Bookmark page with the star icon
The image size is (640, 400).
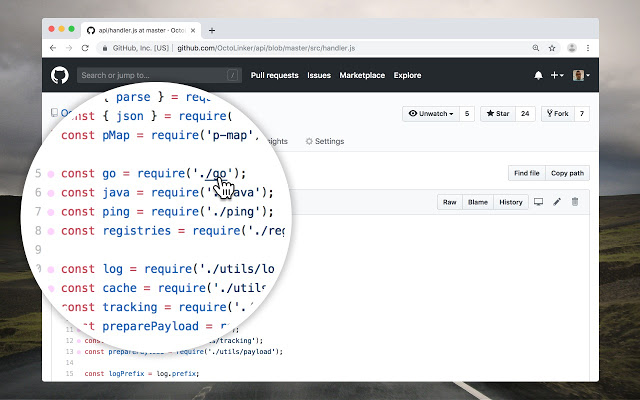coord(552,48)
